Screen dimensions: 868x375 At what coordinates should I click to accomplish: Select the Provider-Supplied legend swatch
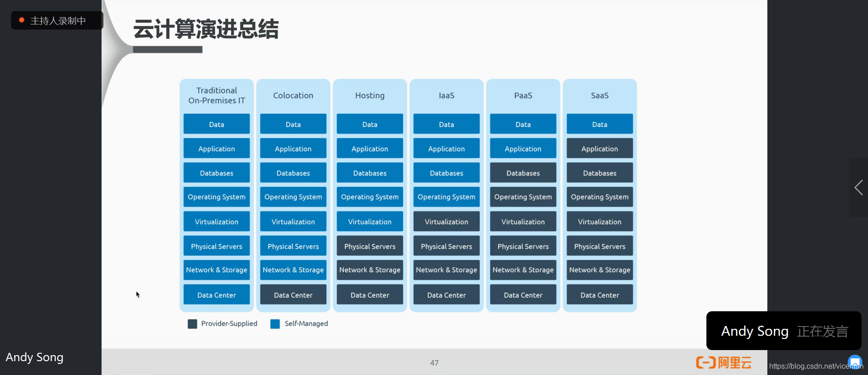(193, 324)
